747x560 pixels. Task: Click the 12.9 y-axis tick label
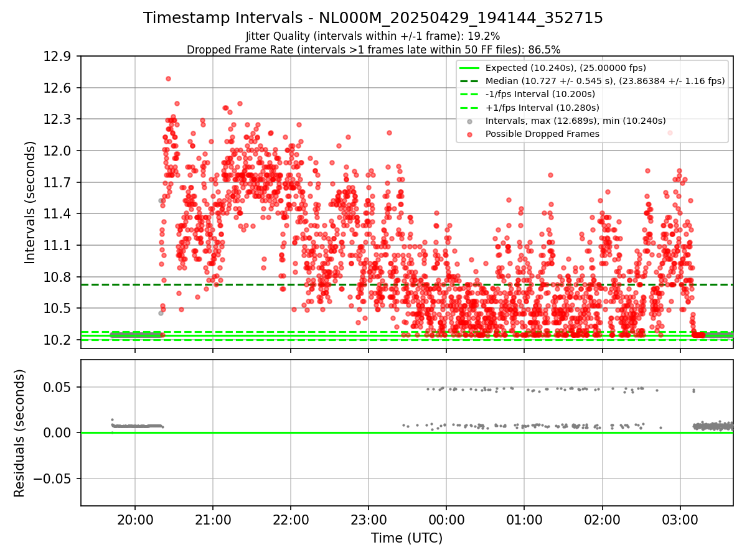[58, 56]
